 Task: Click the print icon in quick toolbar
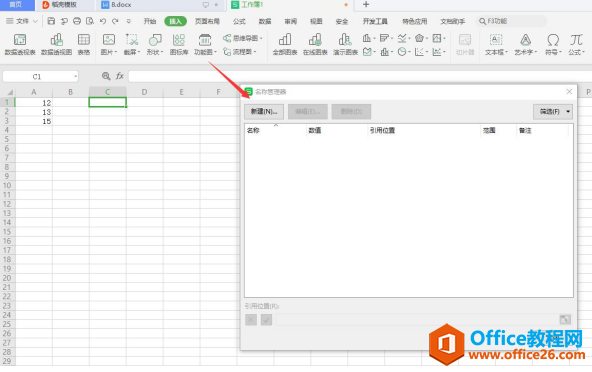click(77, 21)
